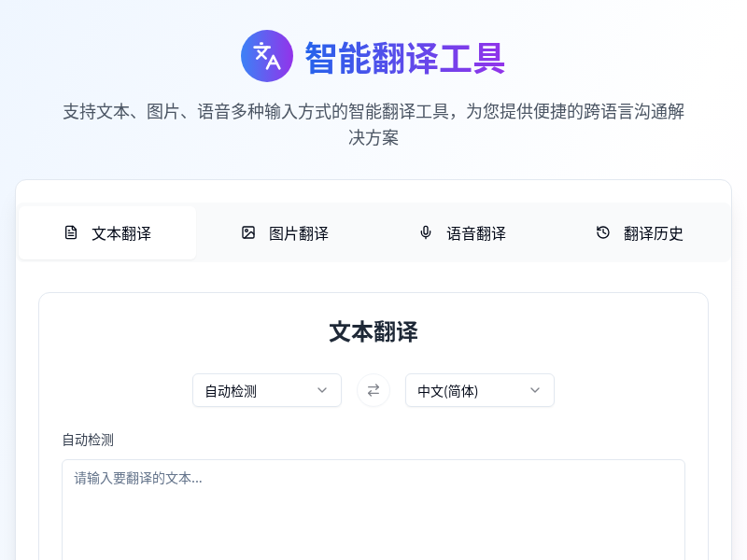Click the chevron arrow in 自动检测 dropdown
The image size is (747, 560).
pyautogui.click(x=322, y=390)
